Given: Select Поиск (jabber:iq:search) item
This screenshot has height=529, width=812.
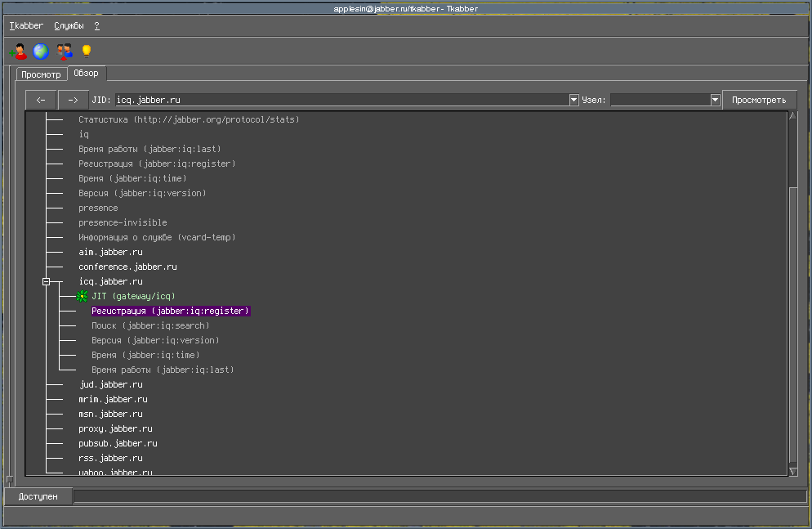Looking at the screenshot, I should click(x=150, y=325).
